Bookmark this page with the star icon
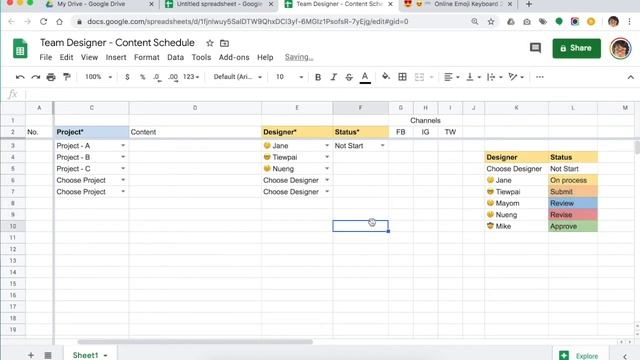640x360 pixels. click(x=491, y=22)
